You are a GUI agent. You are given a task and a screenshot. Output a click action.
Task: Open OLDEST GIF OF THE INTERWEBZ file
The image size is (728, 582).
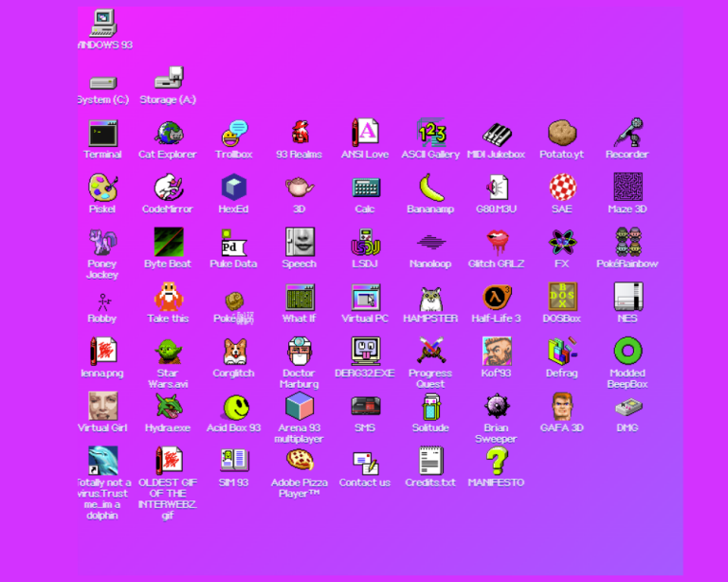pyautogui.click(x=168, y=461)
